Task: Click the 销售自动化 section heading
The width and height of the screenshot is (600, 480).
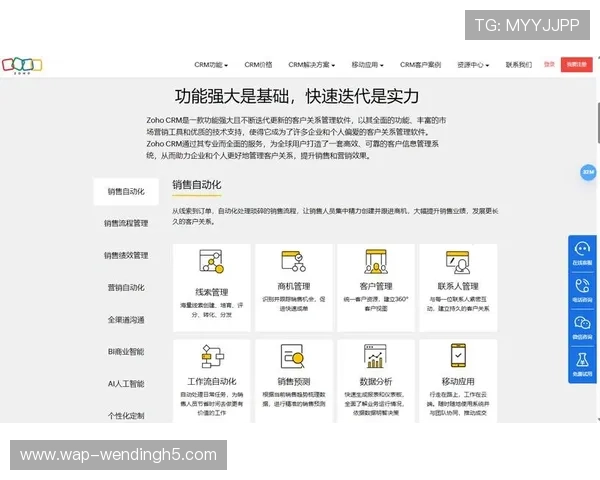Action: click(197, 185)
